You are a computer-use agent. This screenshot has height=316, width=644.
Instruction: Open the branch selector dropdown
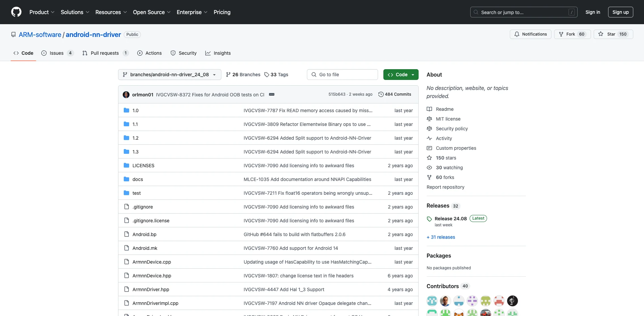coord(170,75)
